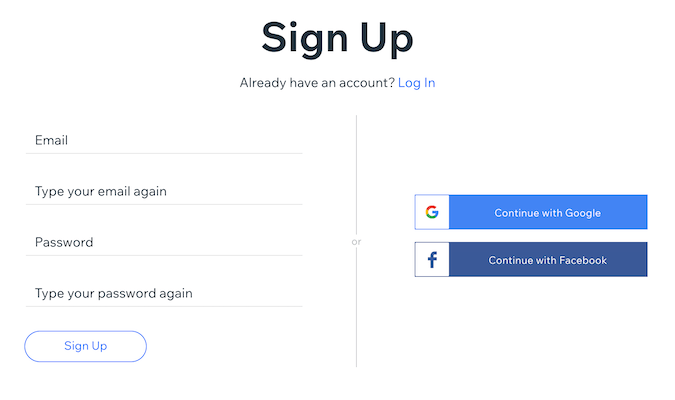
Task: Activate the Password input field
Action: (164, 242)
